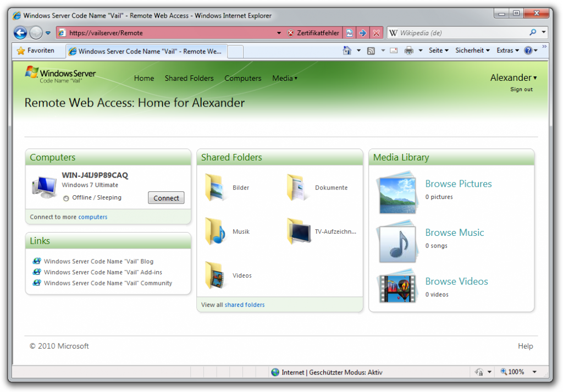Open Windows Server Code Name Vail Blog link
Screen dimensions: 563x392
(98, 261)
